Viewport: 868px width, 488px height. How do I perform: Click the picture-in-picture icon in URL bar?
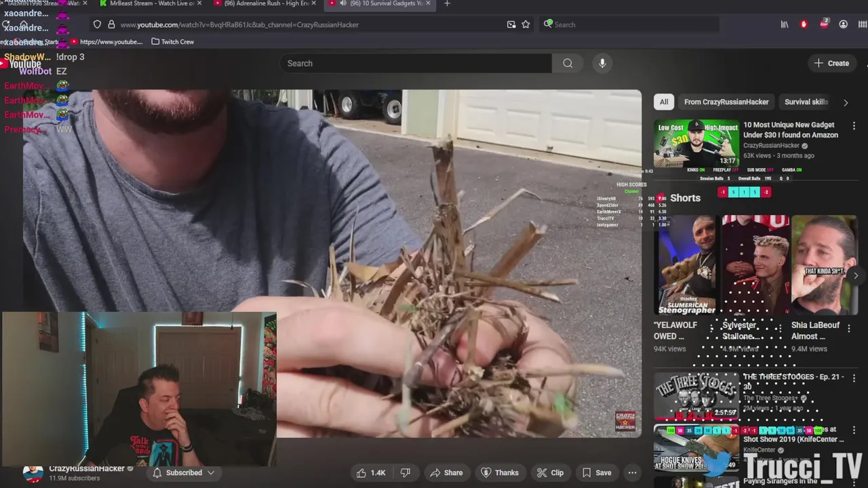click(511, 24)
